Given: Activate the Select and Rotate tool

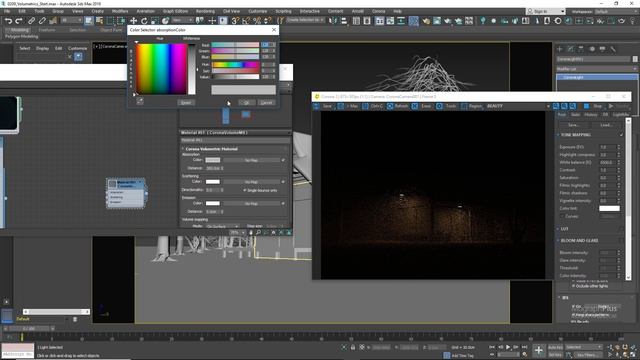Looking at the screenshot, I should (144, 20).
